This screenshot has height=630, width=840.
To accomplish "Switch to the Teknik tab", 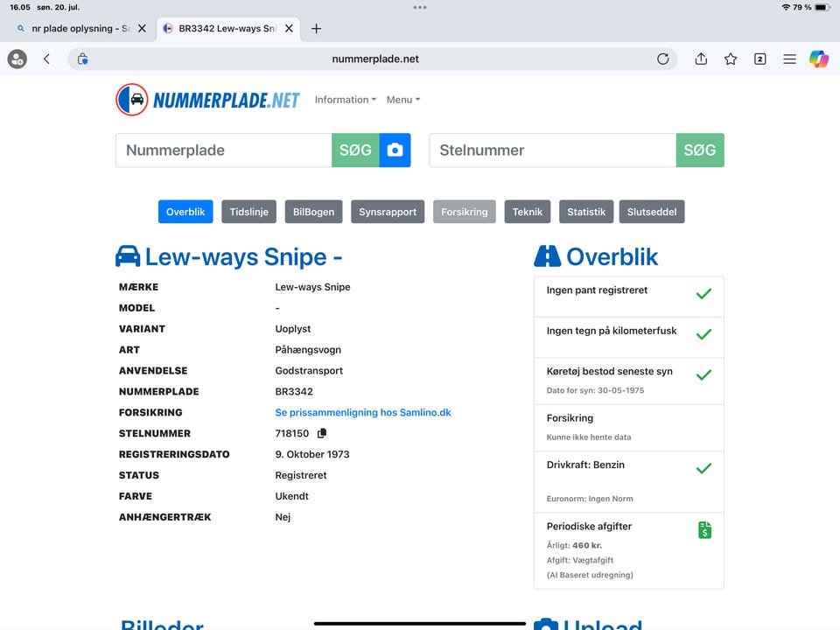I will click(527, 212).
